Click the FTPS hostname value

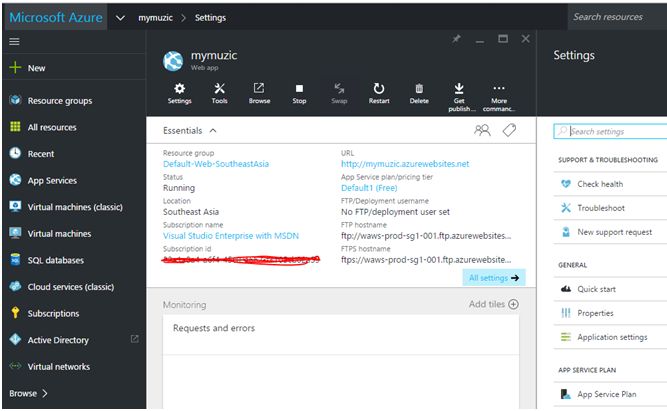(x=426, y=260)
